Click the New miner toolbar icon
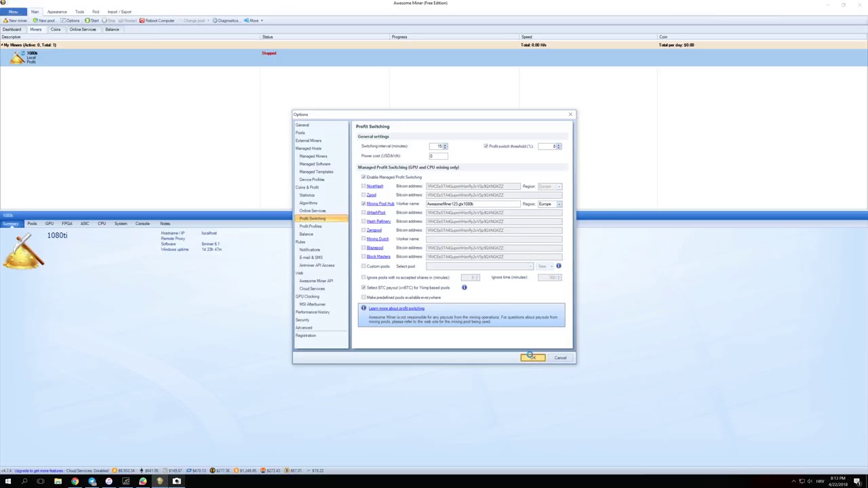Screen dimensions: 868x488 pos(5,20)
